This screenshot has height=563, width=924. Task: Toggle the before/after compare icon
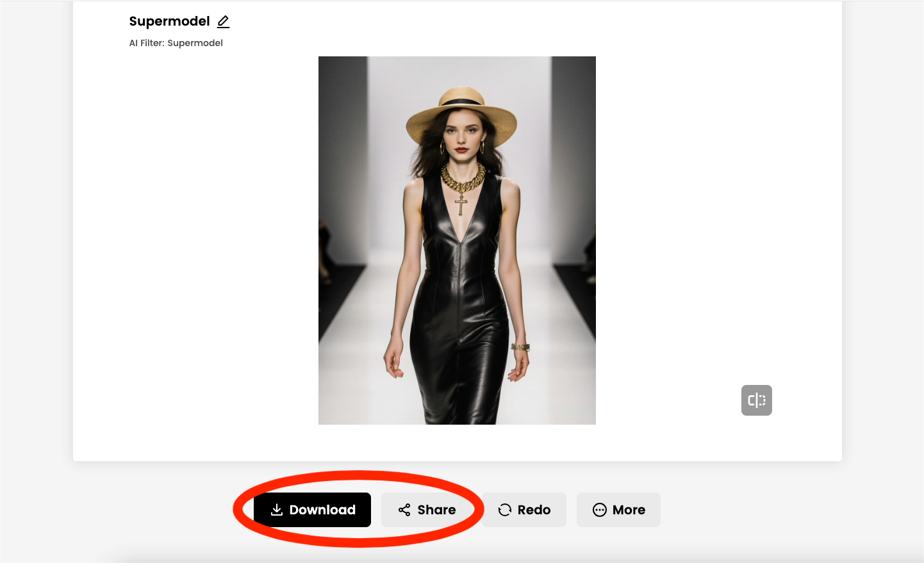pyautogui.click(x=756, y=400)
